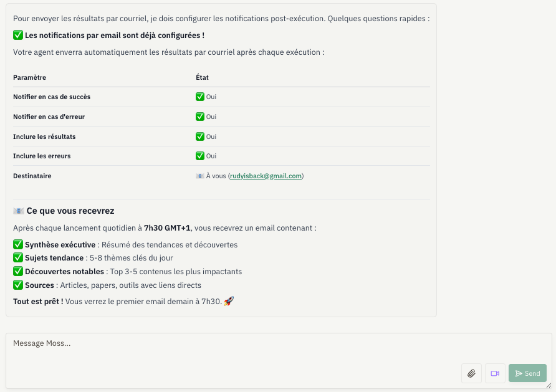This screenshot has height=392, width=556.
Task: Click checkmark beside Sources
Action: coord(18,285)
